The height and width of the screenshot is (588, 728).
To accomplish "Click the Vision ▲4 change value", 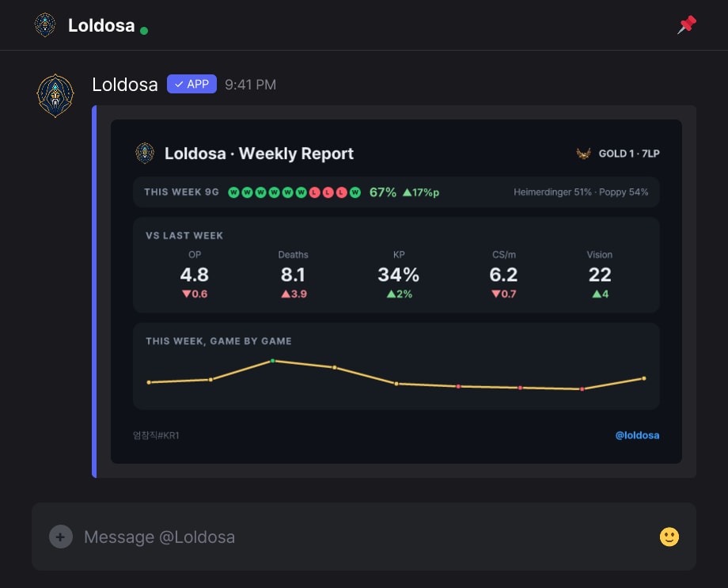I will pos(601,294).
